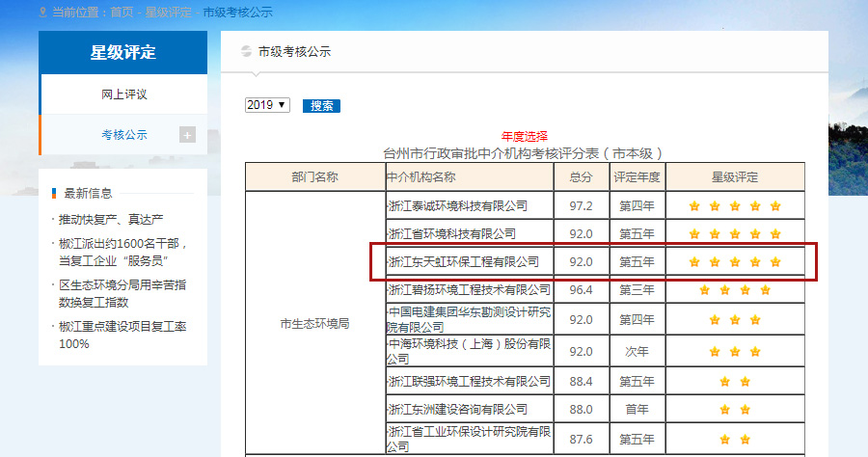
Task: Go to 首页 in breadcrumb
Action: [x=122, y=13]
